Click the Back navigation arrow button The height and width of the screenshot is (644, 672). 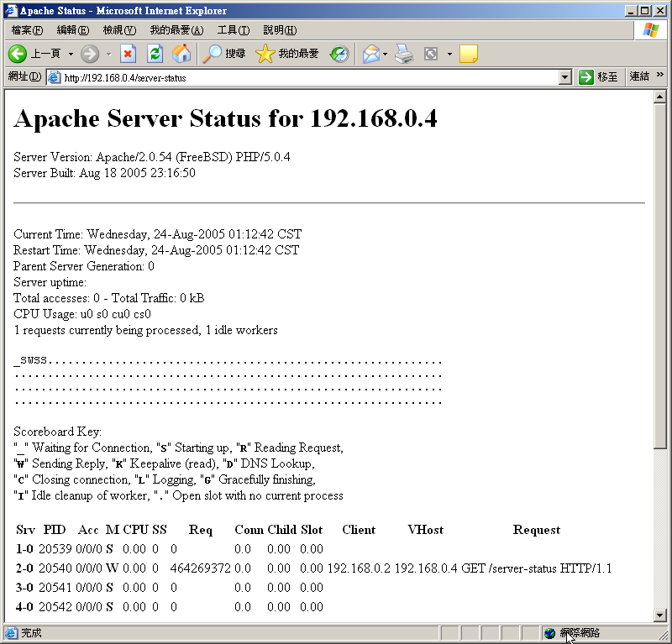[x=18, y=54]
